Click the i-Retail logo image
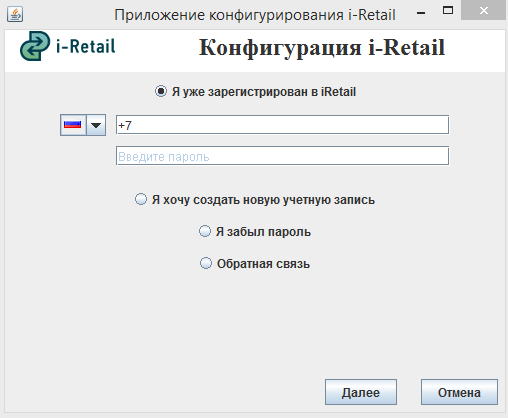The height and width of the screenshot is (418, 508). (x=68, y=46)
